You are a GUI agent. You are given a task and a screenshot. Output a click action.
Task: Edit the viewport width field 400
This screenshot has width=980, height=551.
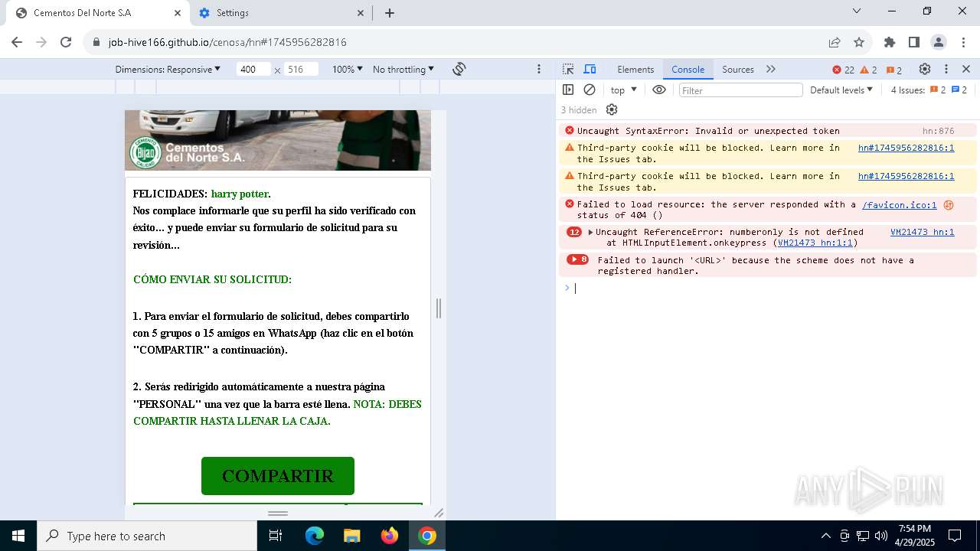[253, 69]
